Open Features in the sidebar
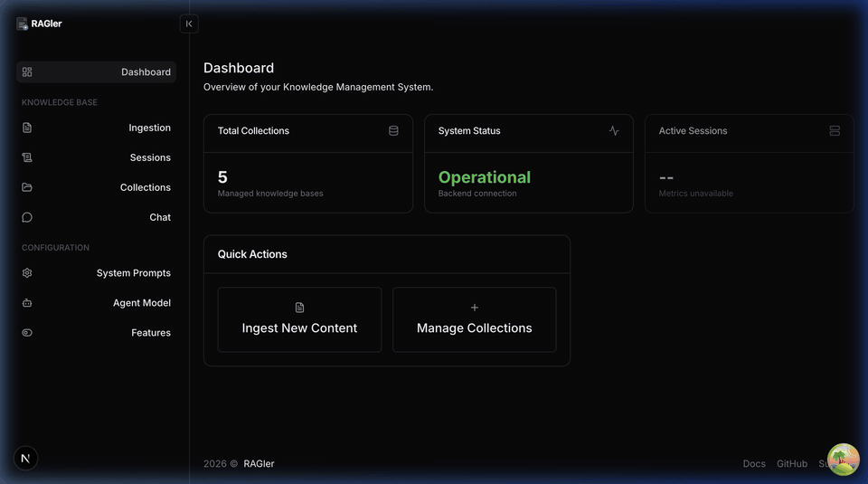The width and height of the screenshot is (868, 484). click(97, 333)
